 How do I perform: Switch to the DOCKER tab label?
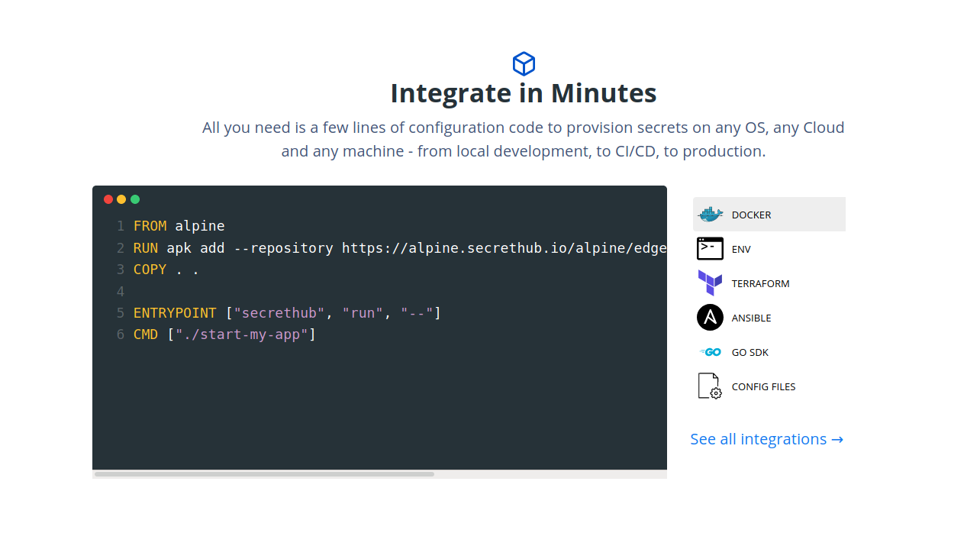coord(751,215)
